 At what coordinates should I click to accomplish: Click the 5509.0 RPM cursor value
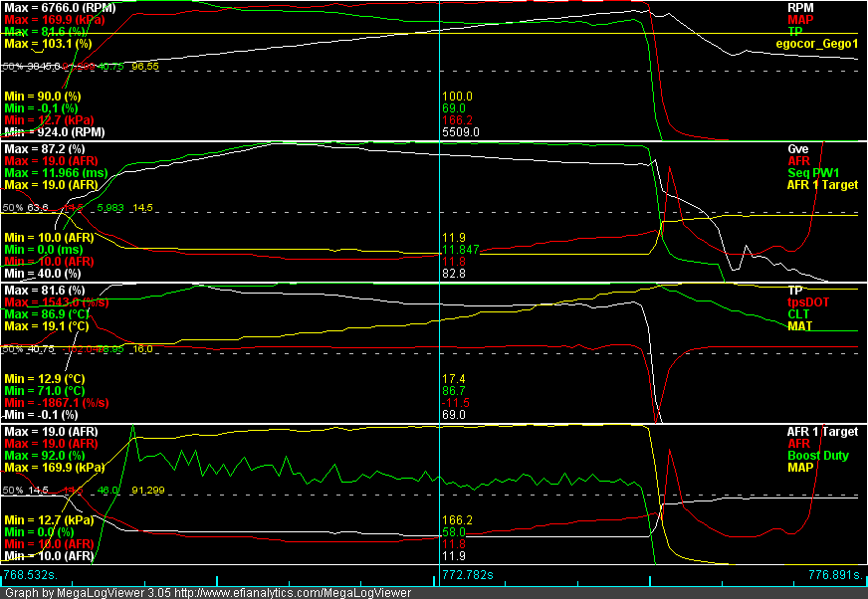(461, 131)
